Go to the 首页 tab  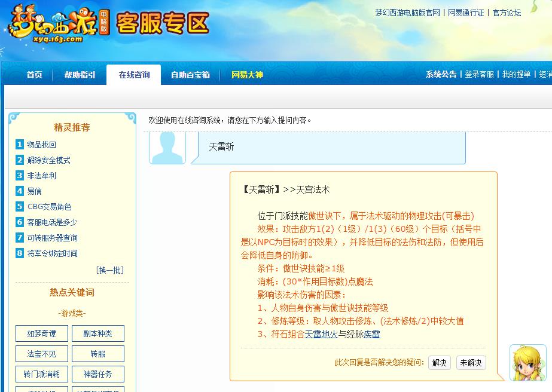click(34, 75)
